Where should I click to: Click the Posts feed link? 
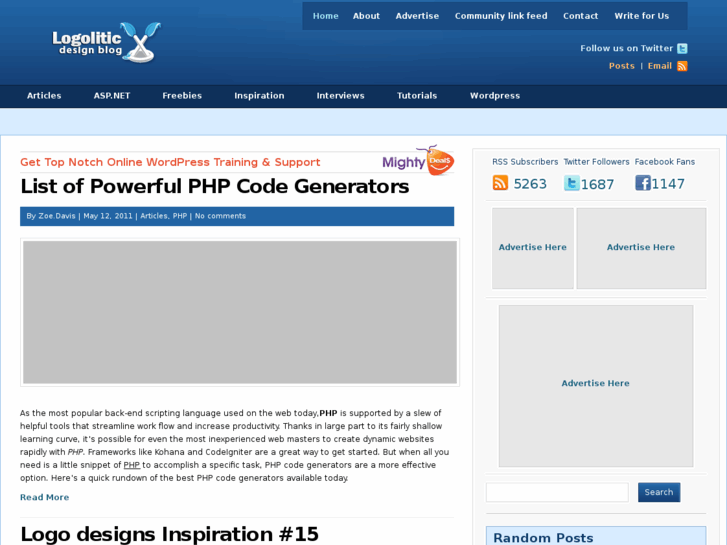coord(622,66)
